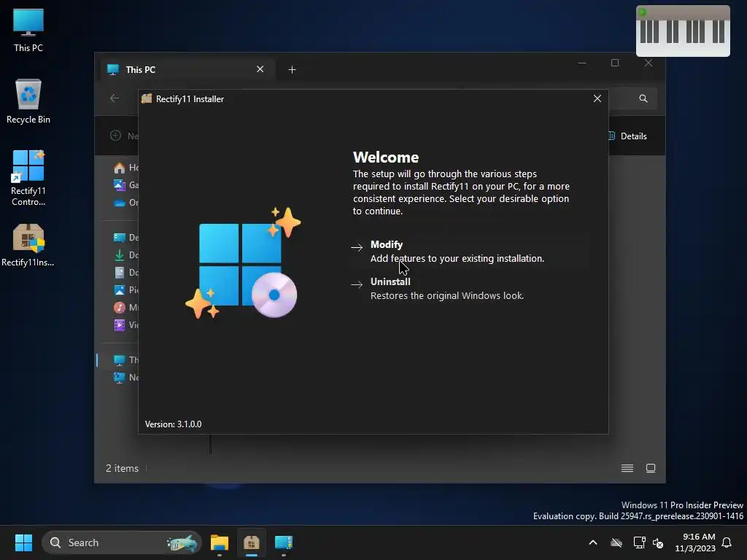Go back in File Explorer

click(x=115, y=98)
